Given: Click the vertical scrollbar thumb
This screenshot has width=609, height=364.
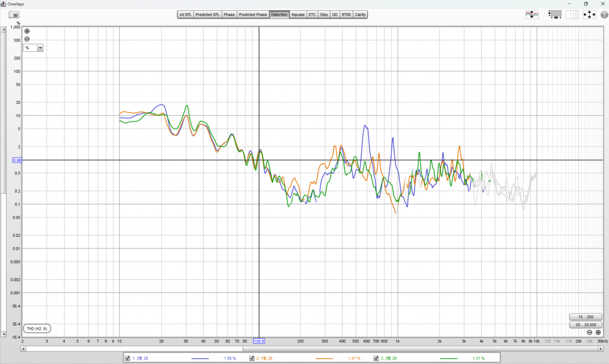Looking at the screenshot, I should coord(4,112).
